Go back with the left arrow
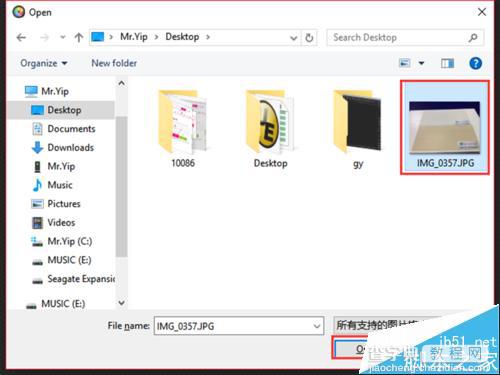The height and width of the screenshot is (375, 500). 21,37
